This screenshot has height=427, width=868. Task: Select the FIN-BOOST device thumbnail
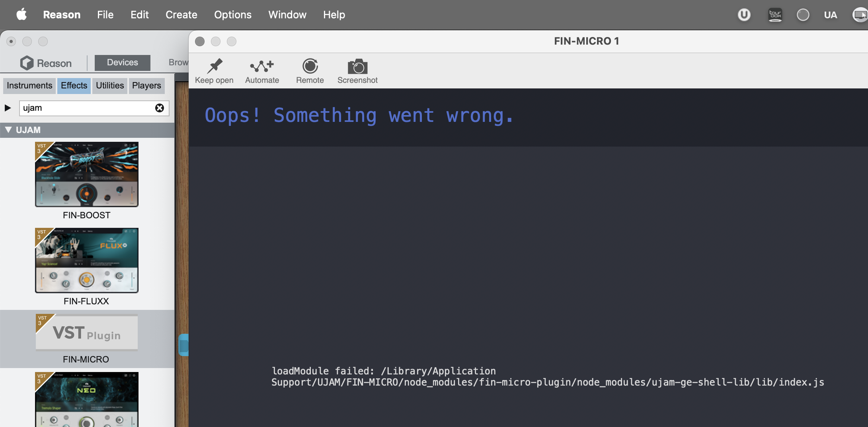87,174
